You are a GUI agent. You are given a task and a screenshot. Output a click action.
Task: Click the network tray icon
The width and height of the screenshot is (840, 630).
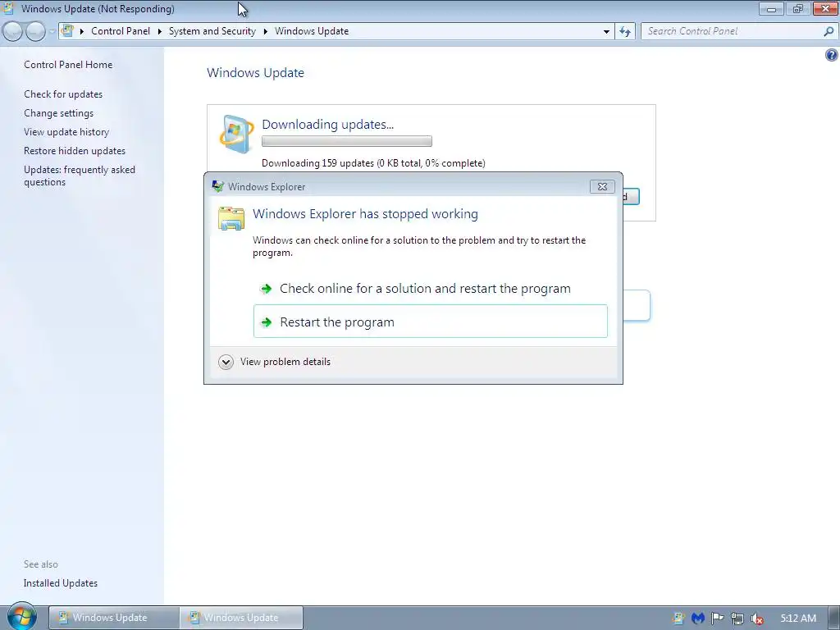(737, 619)
